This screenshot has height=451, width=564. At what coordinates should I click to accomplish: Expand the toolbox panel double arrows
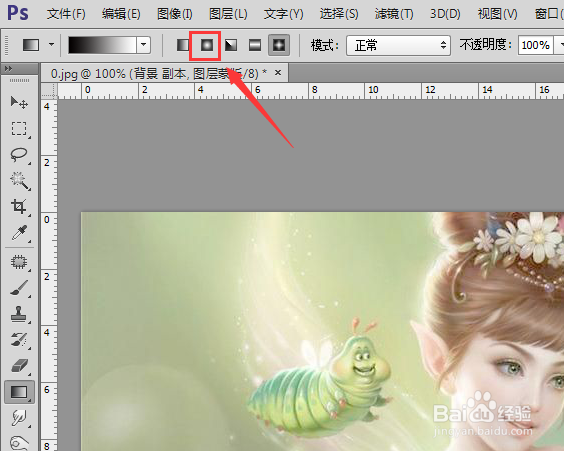pos(8,69)
